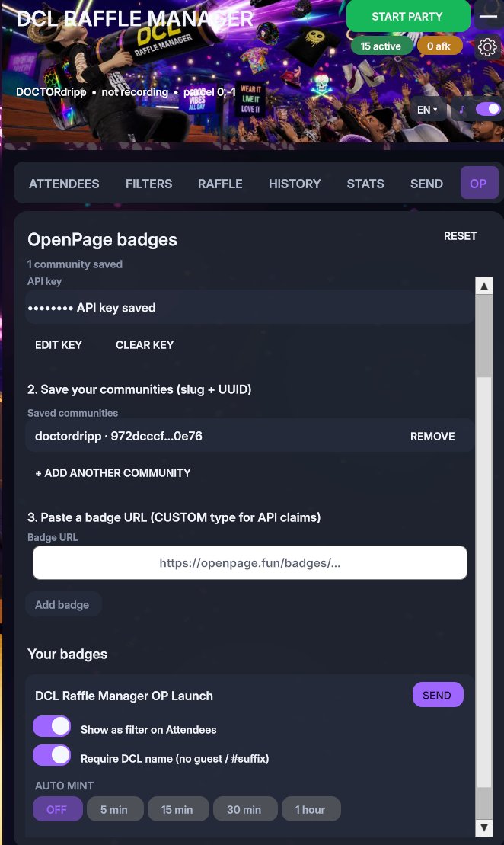Screen dimensions: 504x845
Task: Expand + ADD ANOTHER COMMUNITY
Action: tap(113, 473)
